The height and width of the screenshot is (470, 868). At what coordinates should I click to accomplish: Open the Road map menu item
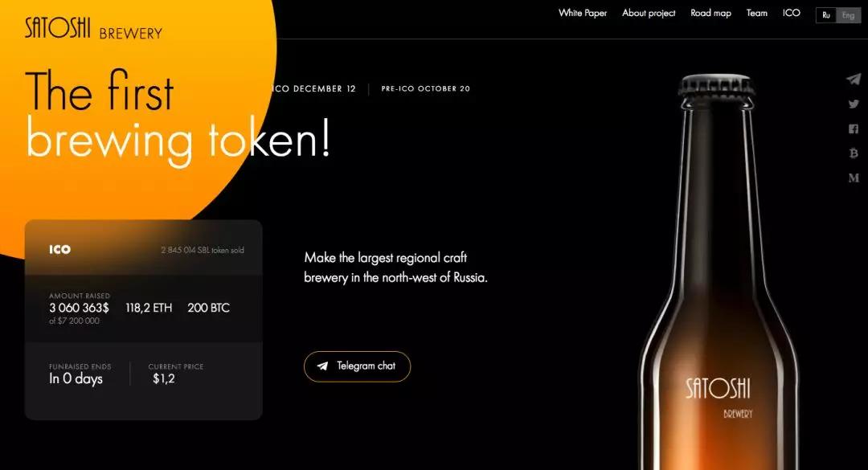click(x=710, y=13)
